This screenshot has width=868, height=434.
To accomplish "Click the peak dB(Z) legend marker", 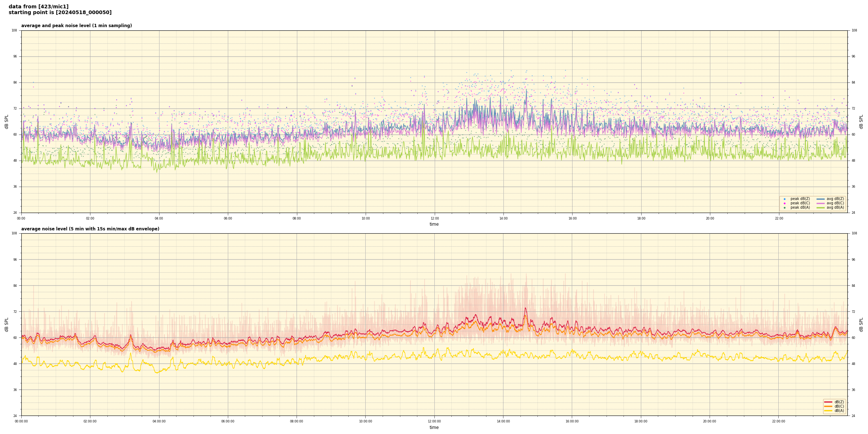I will pyautogui.click(x=784, y=199).
